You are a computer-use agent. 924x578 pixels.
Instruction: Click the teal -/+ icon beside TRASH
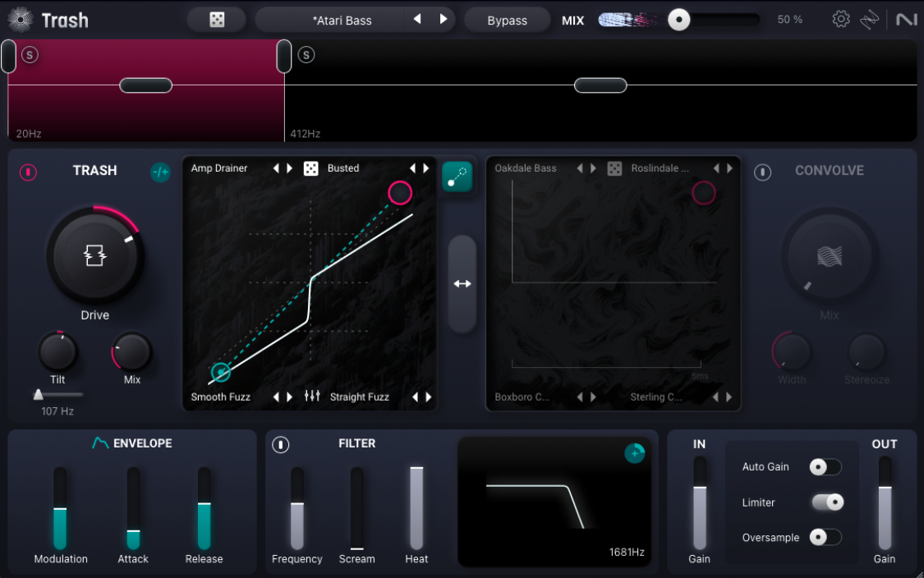[160, 172]
